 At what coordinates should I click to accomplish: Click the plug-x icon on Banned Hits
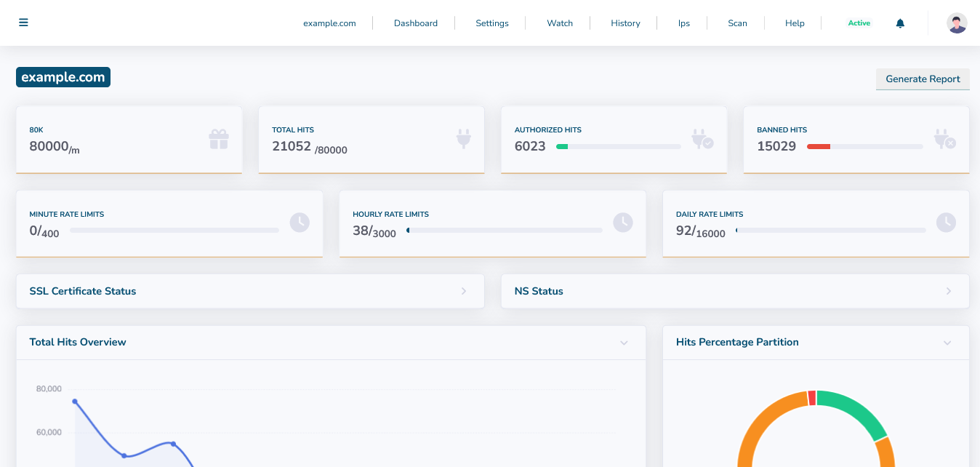[944, 139]
